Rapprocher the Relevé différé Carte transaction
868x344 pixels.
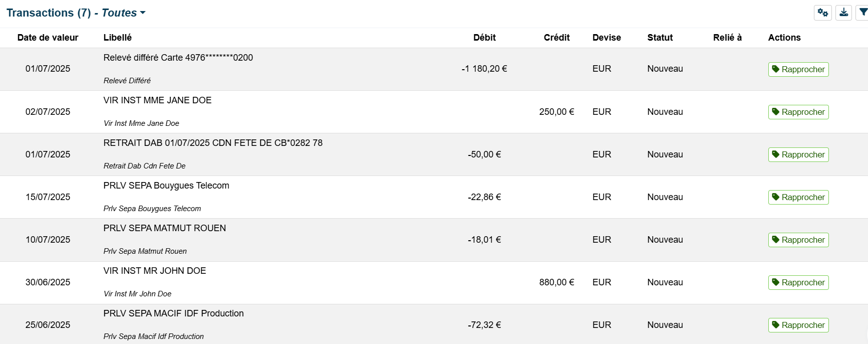point(798,69)
